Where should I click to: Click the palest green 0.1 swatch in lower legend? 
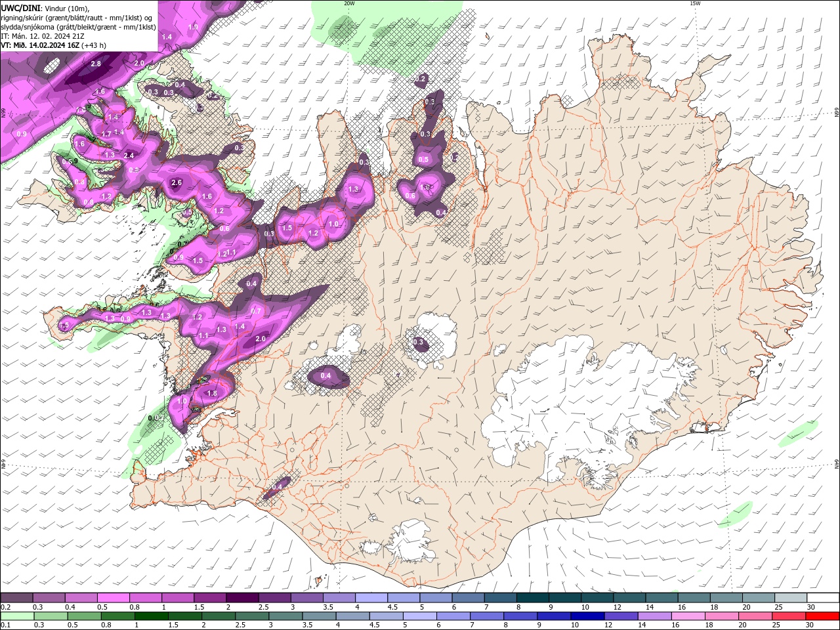(17, 616)
